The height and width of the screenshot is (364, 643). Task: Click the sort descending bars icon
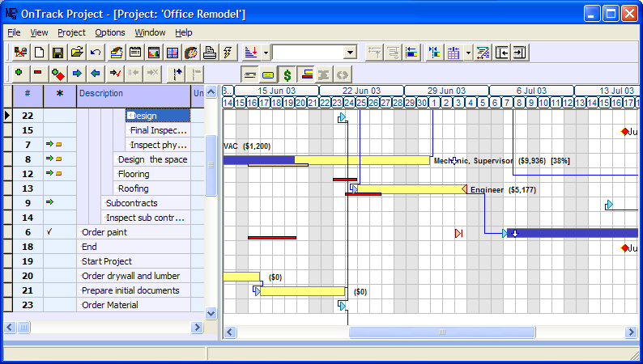pos(251,53)
